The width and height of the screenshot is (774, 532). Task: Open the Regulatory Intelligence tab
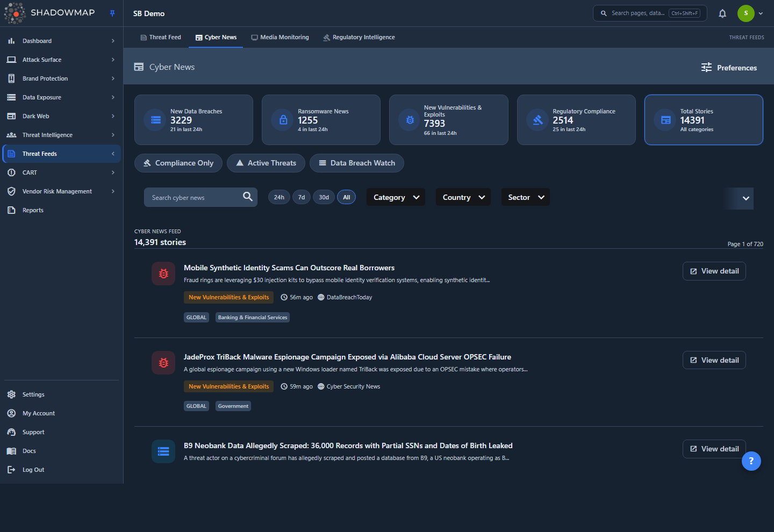point(359,37)
